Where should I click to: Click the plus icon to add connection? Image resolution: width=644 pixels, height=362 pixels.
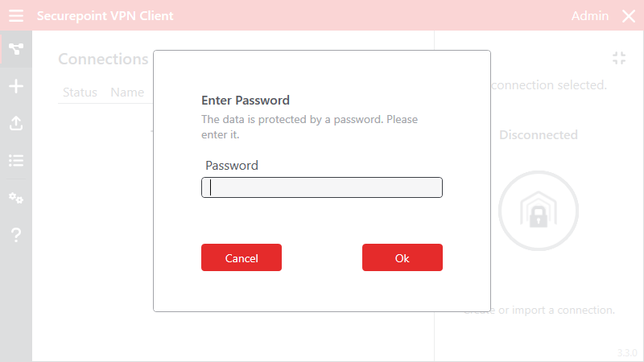[16, 87]
